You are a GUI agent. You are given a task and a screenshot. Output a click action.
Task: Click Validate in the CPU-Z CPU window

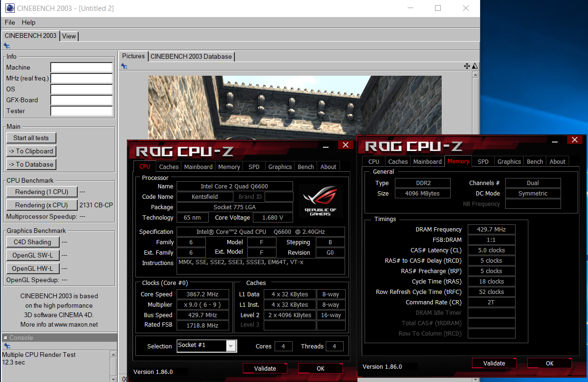265,368
